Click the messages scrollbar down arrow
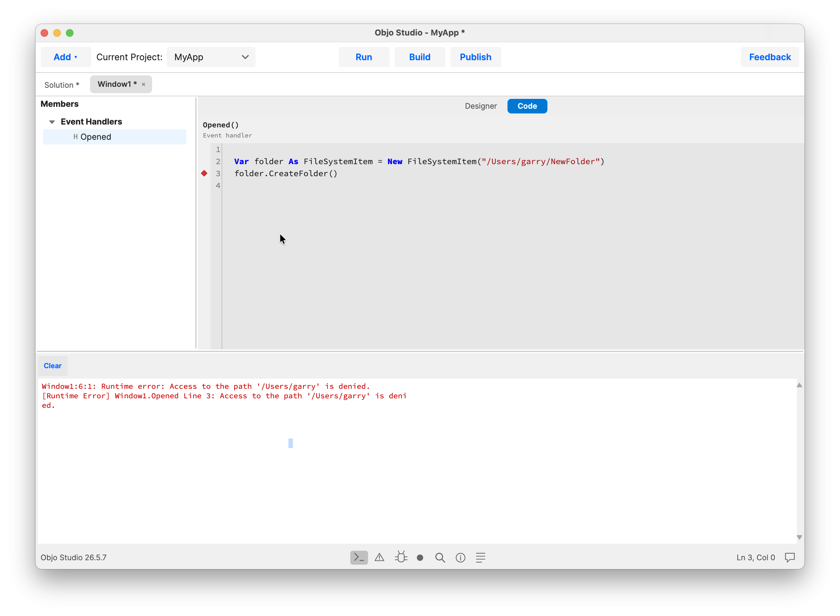Image resolution: width=840 pixels, height=616 pixels. [x=799, y=537]
